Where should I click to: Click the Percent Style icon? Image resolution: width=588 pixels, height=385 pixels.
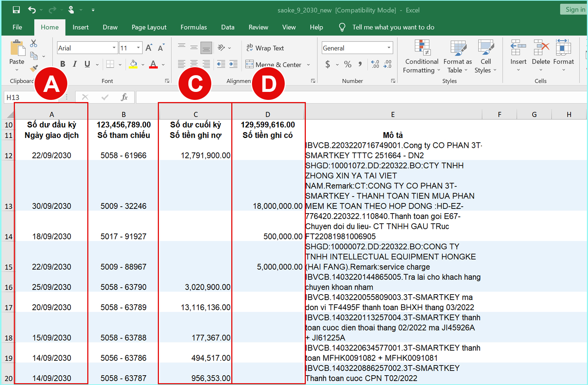[348, 65]
